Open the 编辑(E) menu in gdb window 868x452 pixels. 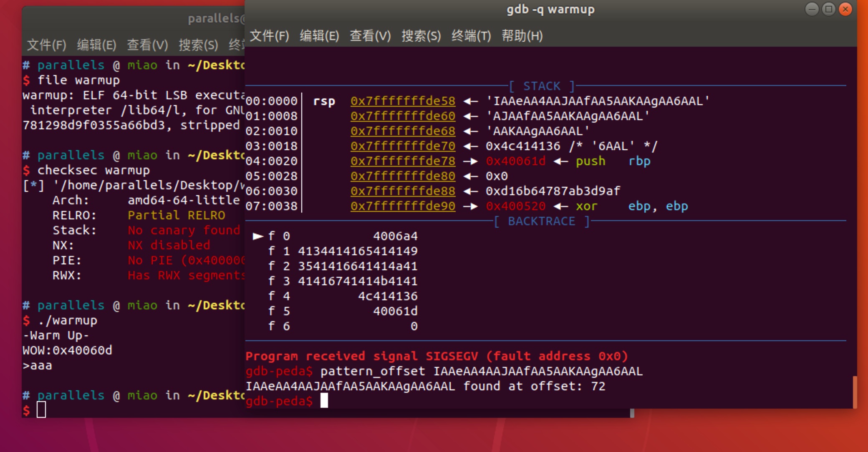tap(319, 36)
